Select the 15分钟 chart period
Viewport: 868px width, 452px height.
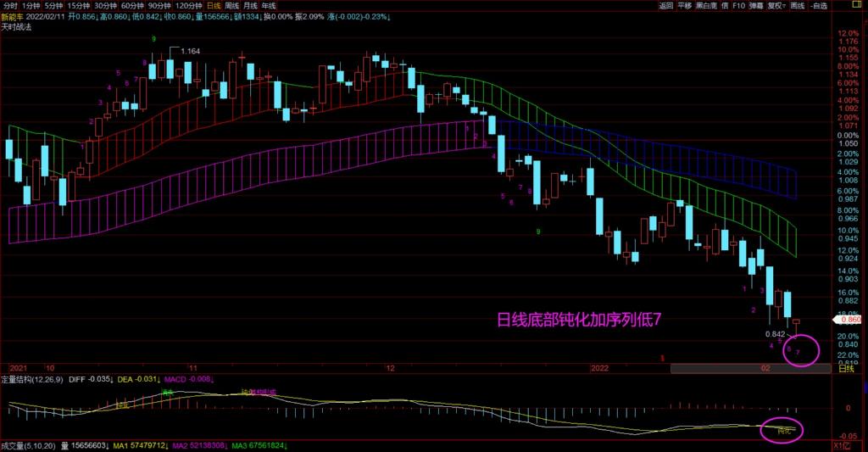pyautogui.click(x=81, y=6)
